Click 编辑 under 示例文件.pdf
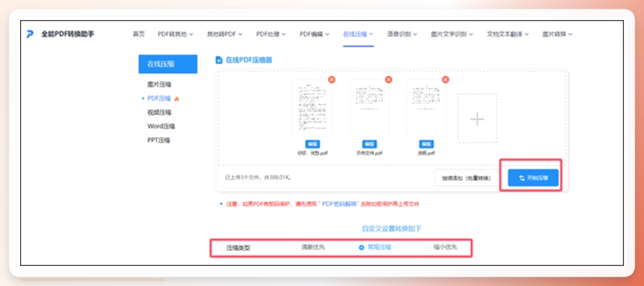 click(370, 144)
